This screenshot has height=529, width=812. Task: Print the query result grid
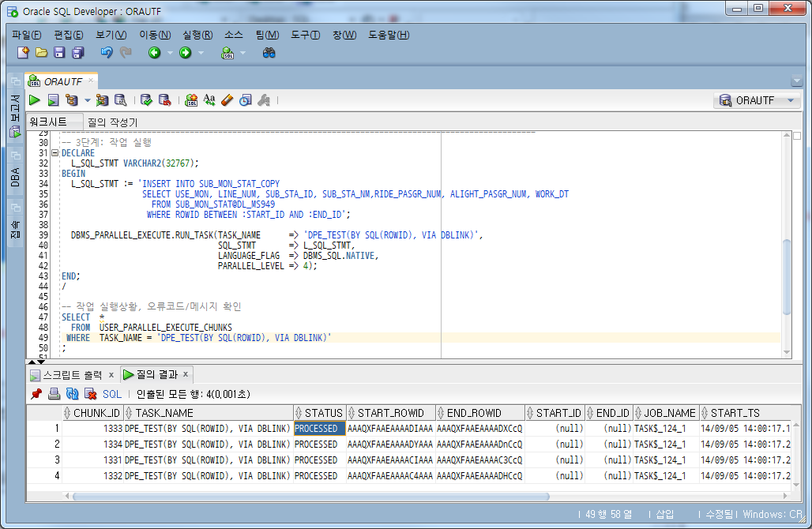click(54, 394)
